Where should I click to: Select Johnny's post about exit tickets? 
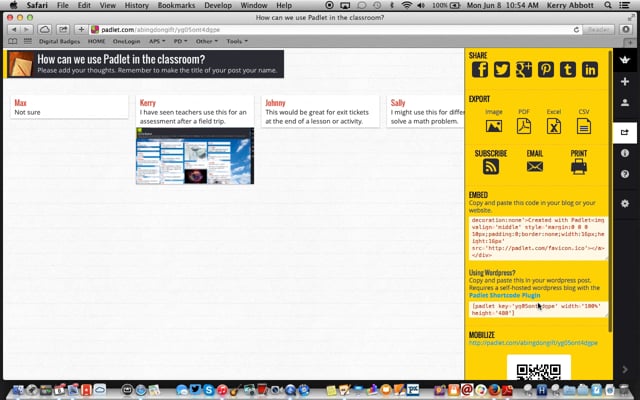320,111
